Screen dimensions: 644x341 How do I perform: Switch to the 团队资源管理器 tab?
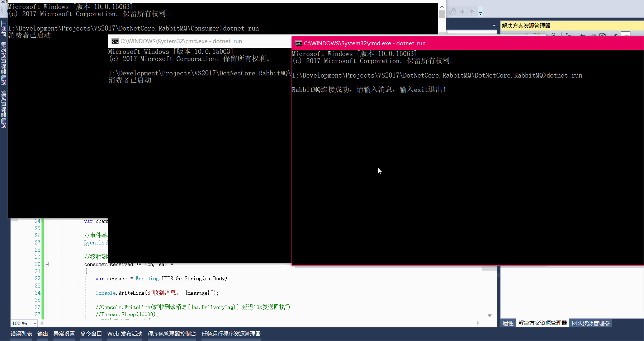591,323
